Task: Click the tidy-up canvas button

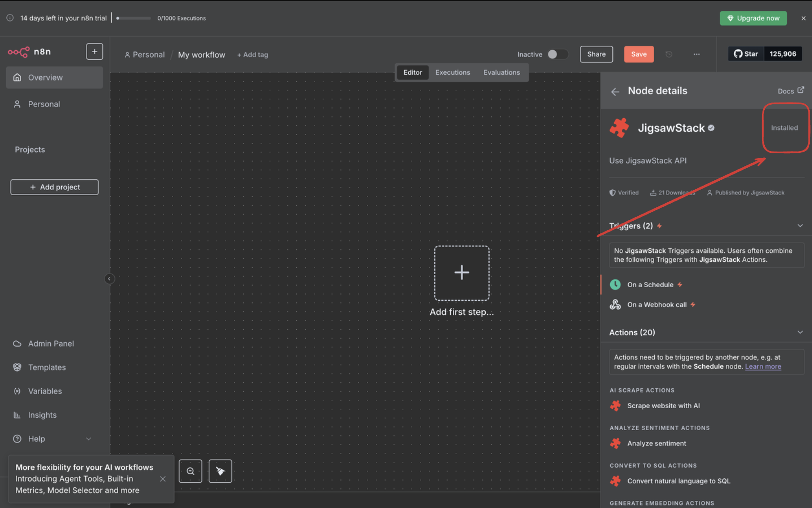Action: click(x=220, y=471)
